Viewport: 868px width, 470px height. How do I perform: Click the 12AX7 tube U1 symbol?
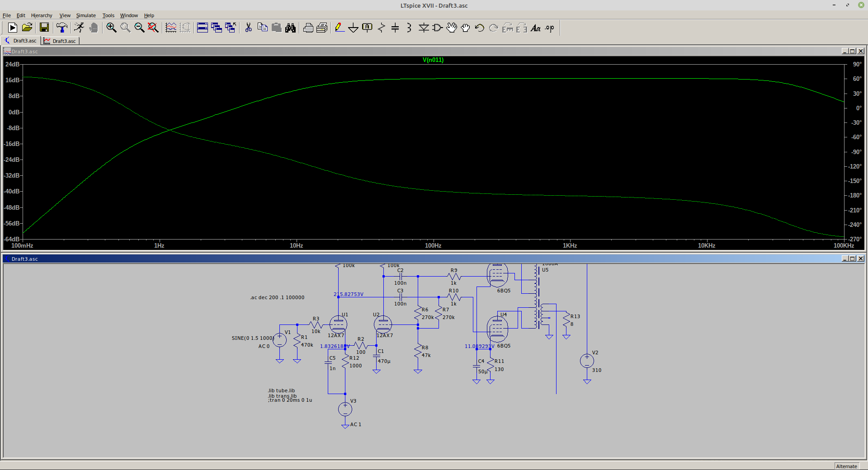(338, 324)
